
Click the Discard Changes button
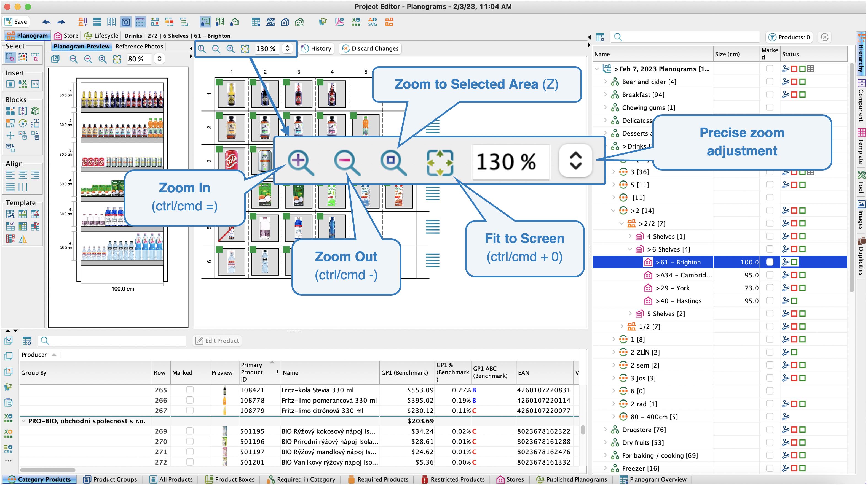(370, 48)
